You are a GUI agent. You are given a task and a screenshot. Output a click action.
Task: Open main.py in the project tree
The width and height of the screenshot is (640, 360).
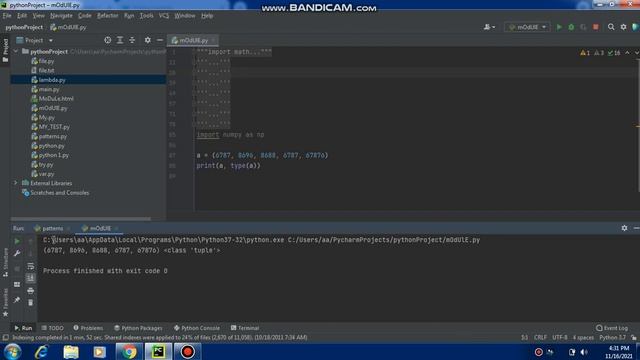tap(49, 89)
